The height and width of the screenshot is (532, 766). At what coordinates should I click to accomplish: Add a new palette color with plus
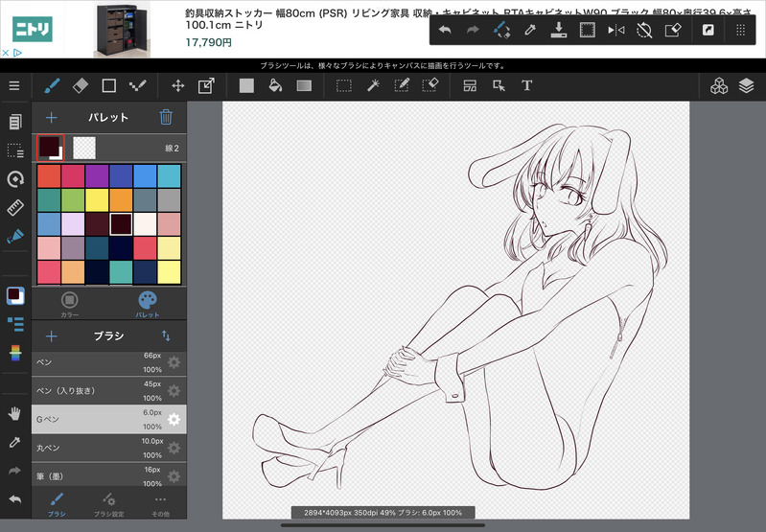pos(52,118)
